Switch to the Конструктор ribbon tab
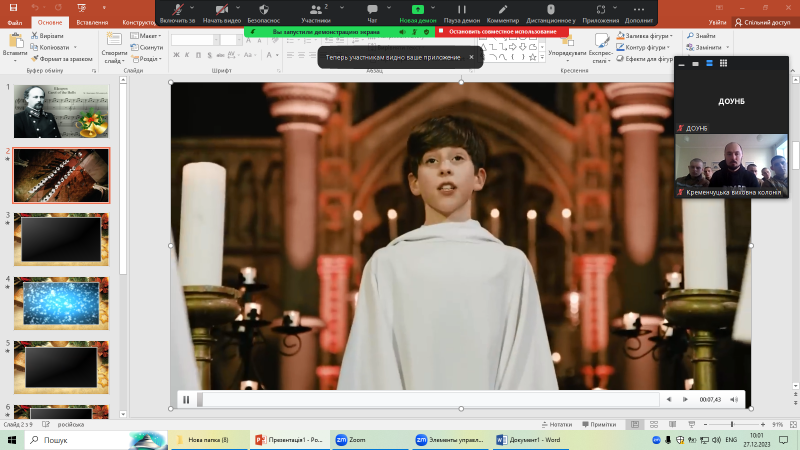The height and width of the screenshot is (450, 800). tap(139, 22)
